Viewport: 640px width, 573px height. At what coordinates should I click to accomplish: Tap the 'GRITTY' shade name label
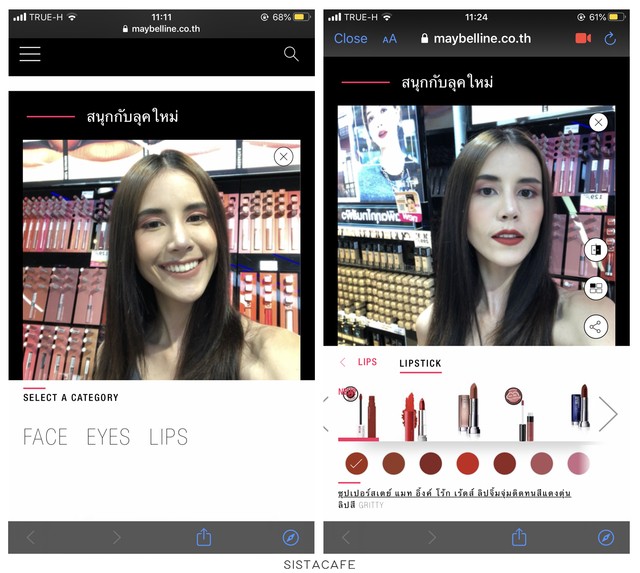coord(371,505)
